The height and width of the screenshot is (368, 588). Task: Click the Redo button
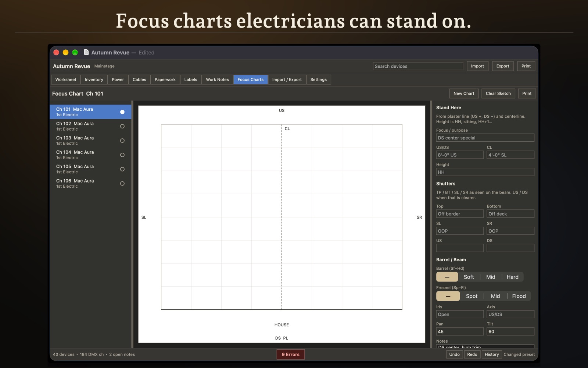[x=472, y=354]
